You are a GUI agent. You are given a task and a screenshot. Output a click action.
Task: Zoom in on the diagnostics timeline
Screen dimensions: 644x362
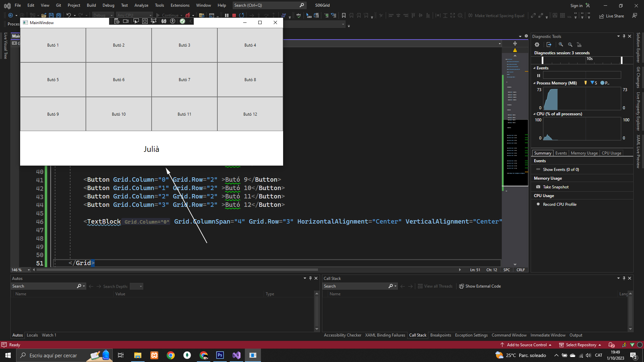tap(561, 45)
